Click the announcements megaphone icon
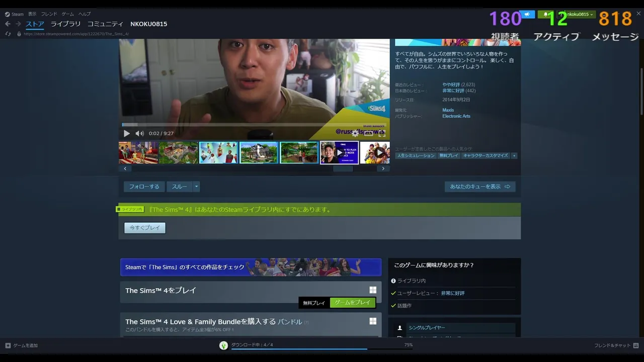Screen dimensions: 644x362 coord(527,15)
